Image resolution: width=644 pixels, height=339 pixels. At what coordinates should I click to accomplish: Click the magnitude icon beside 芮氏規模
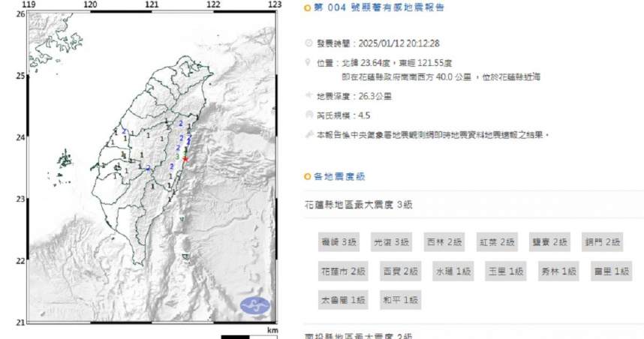point(309,115)
